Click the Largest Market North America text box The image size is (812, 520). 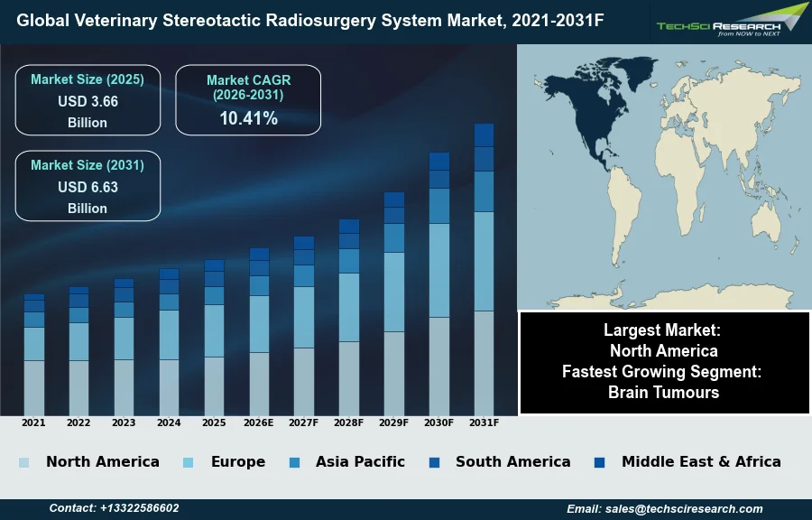pos(663,340)
